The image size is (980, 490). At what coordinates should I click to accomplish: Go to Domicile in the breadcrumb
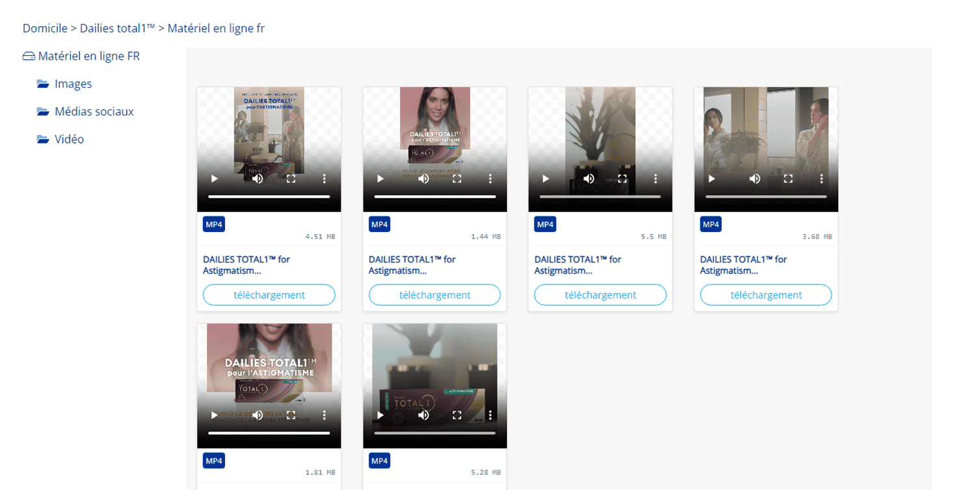click(45, 29)
